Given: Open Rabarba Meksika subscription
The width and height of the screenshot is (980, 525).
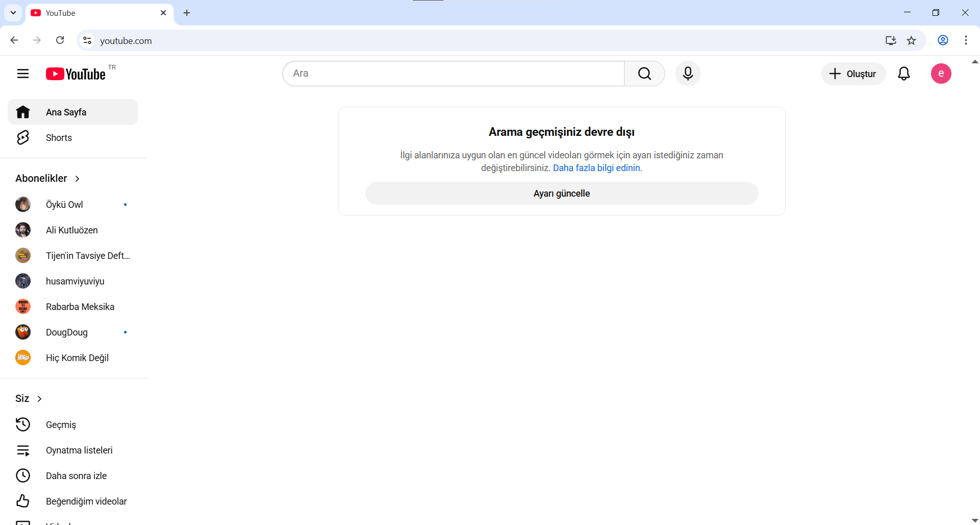Looking at the screenshot, I should tap(72, 306).
